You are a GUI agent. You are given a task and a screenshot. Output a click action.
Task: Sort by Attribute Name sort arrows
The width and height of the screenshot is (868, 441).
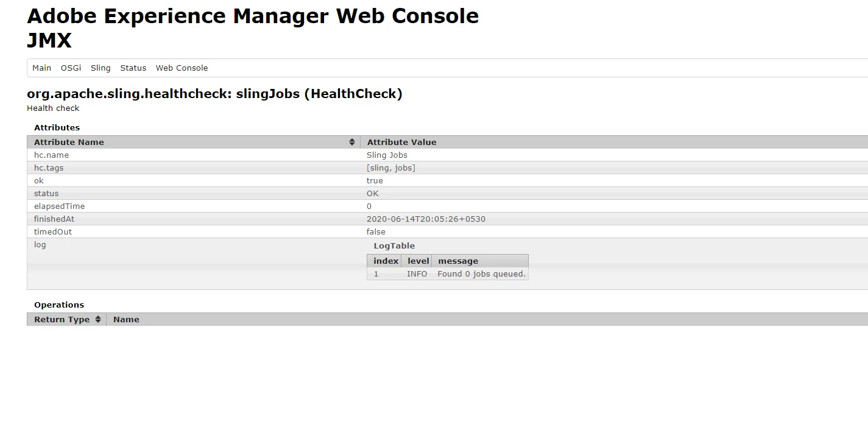(352, 142)
